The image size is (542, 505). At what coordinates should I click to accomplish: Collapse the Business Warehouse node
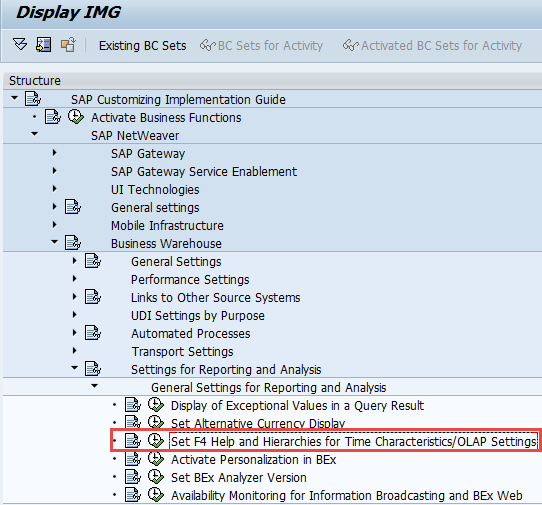(54, 242)
